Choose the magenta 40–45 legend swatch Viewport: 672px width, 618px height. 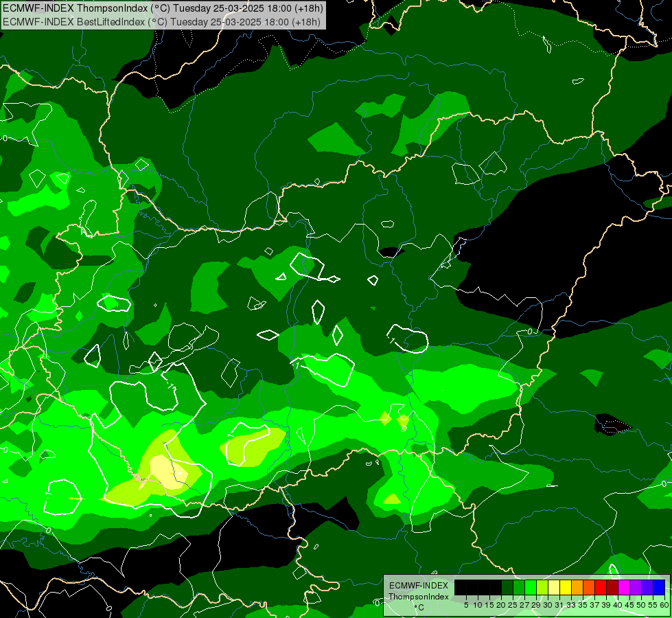click(x=624, y=587)
